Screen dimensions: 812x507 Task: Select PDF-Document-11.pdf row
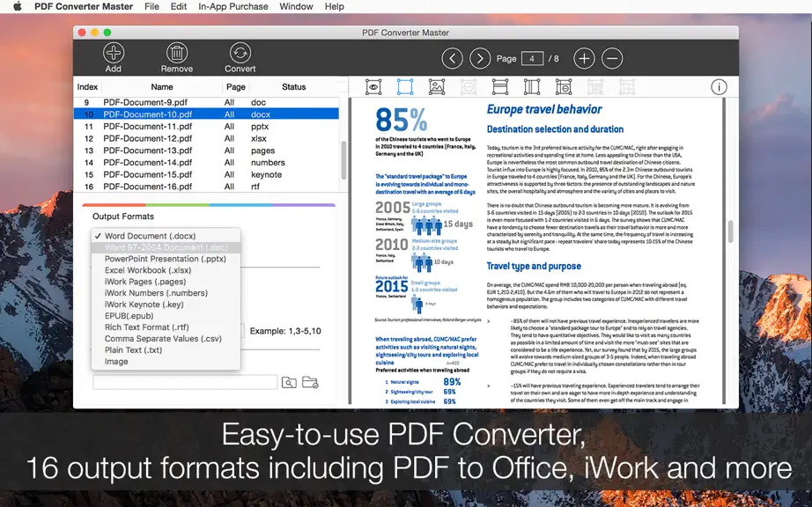coord(206,126)
